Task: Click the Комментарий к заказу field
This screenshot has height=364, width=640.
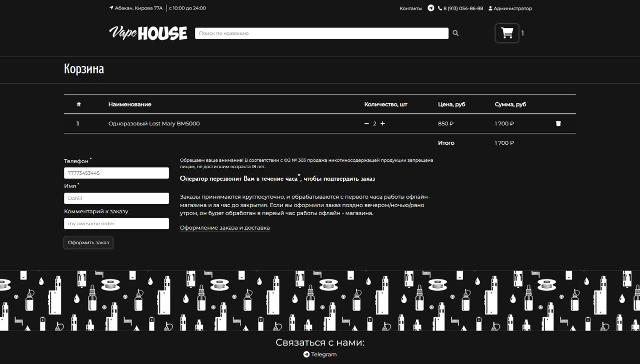Action: [116, 223]
